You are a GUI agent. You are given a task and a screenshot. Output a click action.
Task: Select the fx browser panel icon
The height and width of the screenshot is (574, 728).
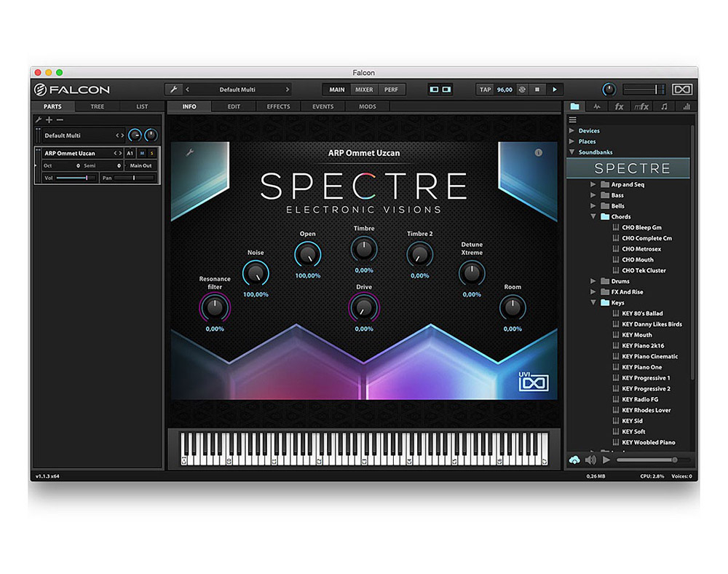pyautogui.click(x=620, y=107)
